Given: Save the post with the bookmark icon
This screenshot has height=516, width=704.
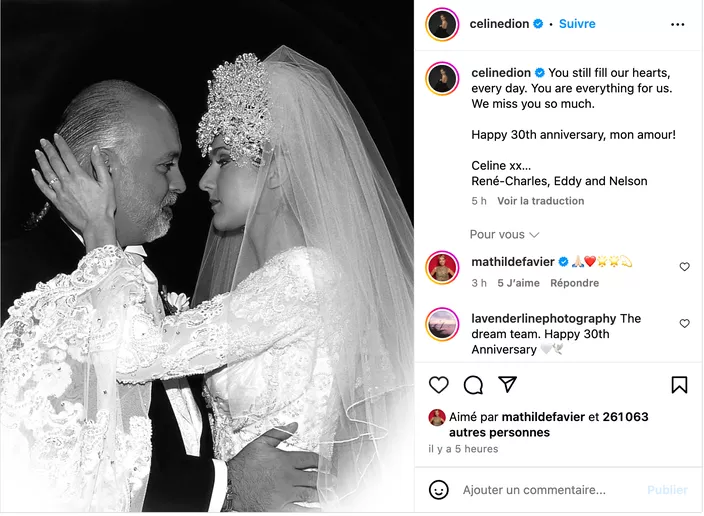Looking at the screenshot, I should (679, 385).
